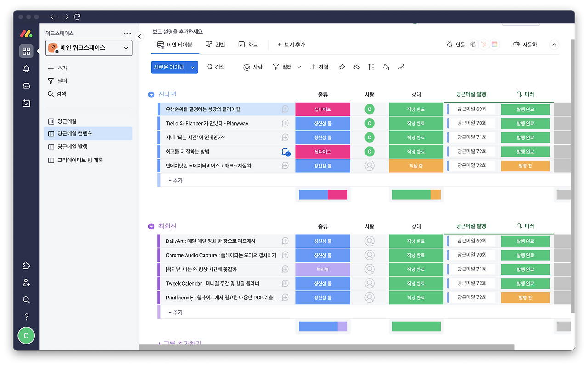
Task: Click the 발행 전 cell on the '먼데이닷컴' row
Action: (526, 166)
